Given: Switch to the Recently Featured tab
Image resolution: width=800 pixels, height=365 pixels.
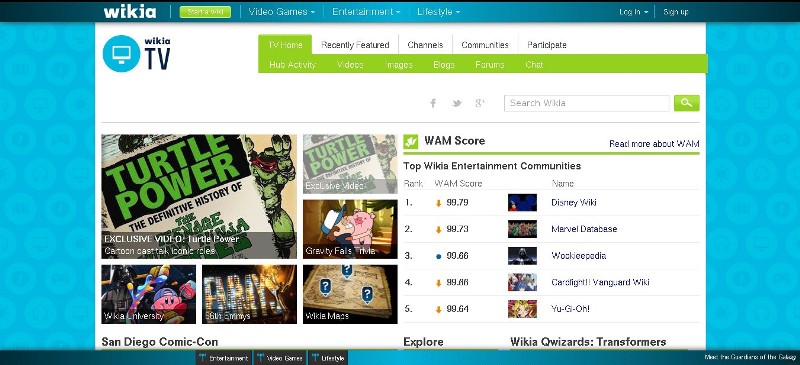Looking at the screenshot, I should pyautogui.click(x=355, y=45).
